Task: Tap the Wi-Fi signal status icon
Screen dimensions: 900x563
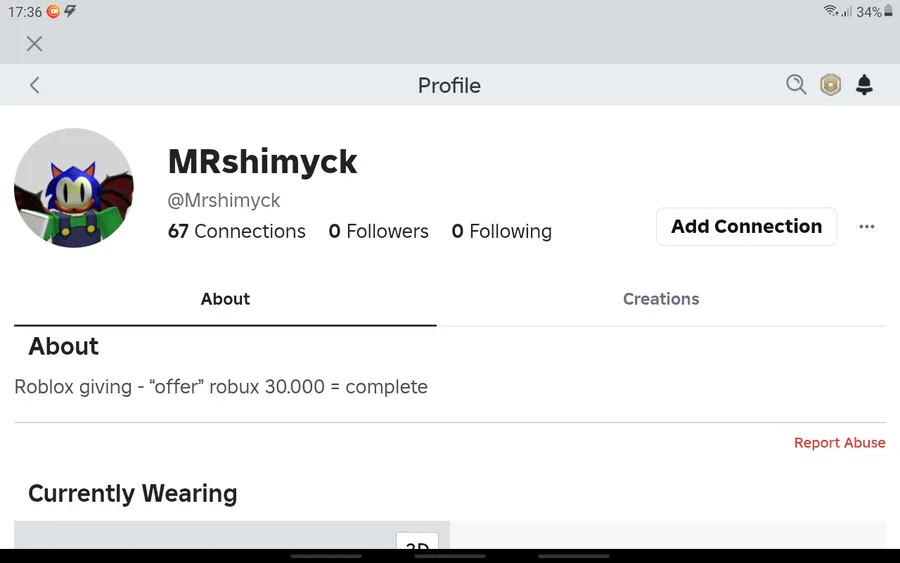Action: [x=830, y=11]
